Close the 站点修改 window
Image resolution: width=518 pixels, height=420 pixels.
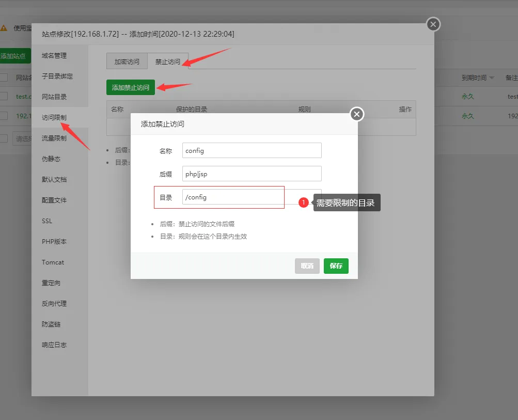pyautogui.click(x=433, y=24)
